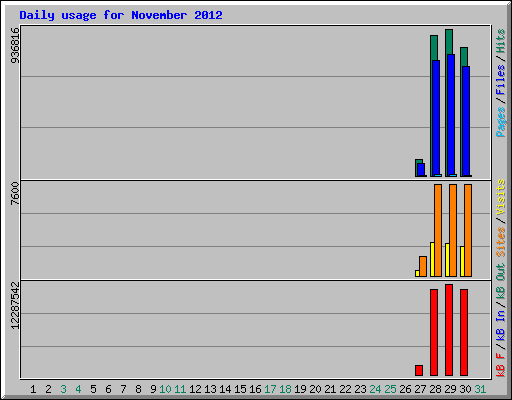Click the green 'Hits' legend label
The width and height of the screenshot is (512, 400).
(500, 41)
